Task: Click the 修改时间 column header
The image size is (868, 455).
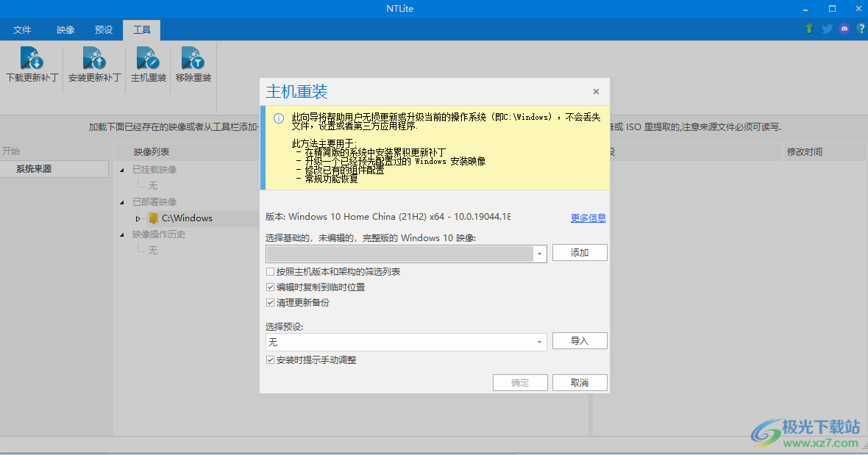Action: (805, 151)
